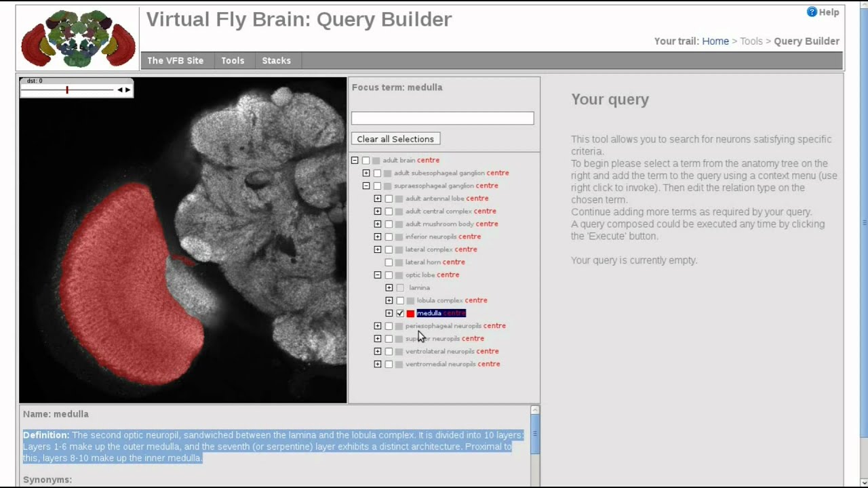Select the ventromedial neuropils label
The height and width of the screenshot is (488, 868).
click(x=441, y=364)
